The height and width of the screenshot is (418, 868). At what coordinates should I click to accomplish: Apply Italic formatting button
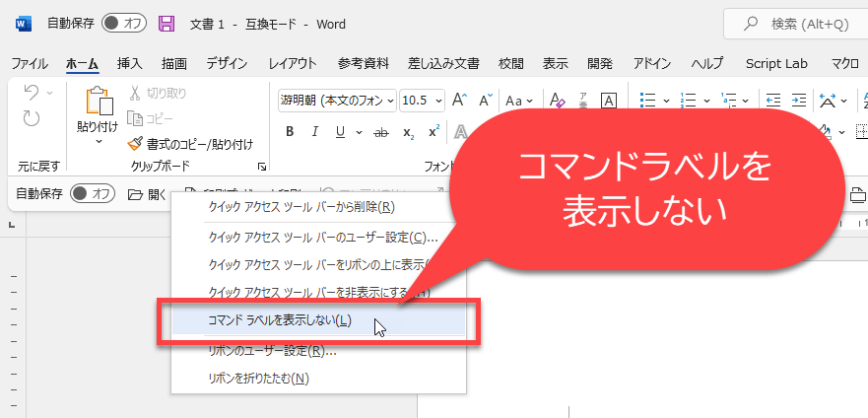[x=315, y=132]
